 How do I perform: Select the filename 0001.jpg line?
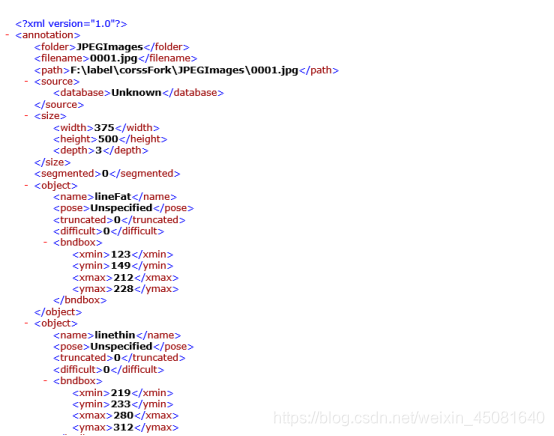(116, 58)
